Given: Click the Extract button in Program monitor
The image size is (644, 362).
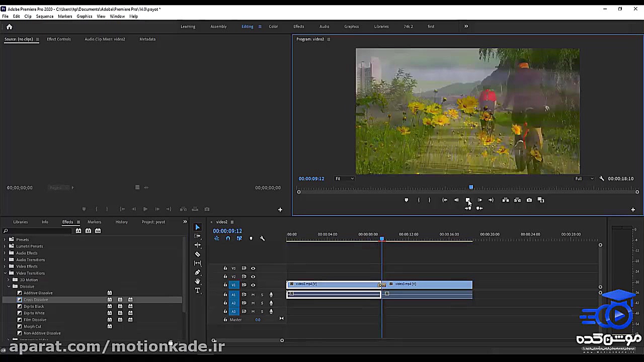Looking at the screenshot, I should point(517,200).
